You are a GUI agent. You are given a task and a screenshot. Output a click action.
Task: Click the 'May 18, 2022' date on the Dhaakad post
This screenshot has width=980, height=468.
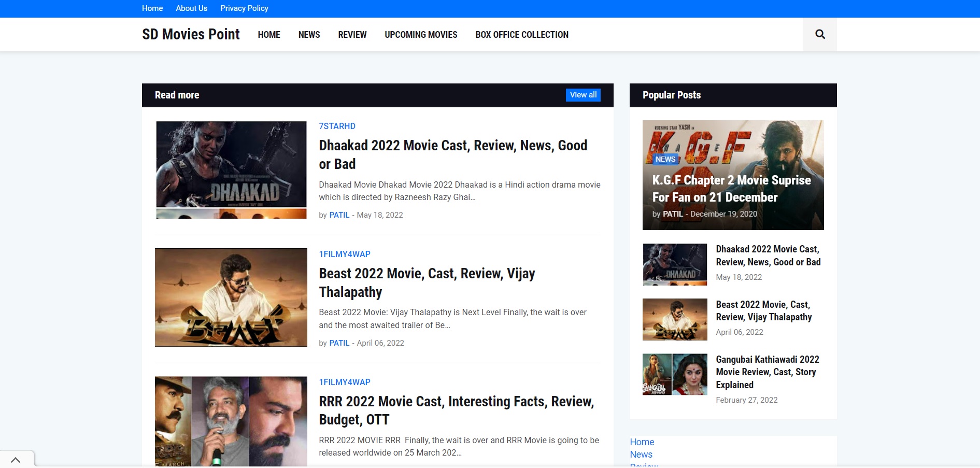(380, 215)
